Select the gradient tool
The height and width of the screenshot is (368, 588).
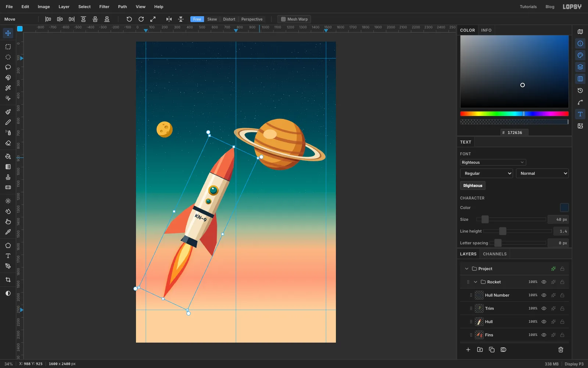[8, 167]
